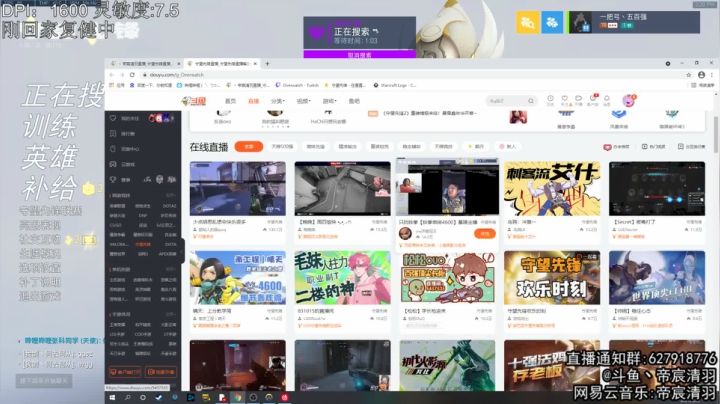Reload the Douyu page
This screenshot has width=720, height=404.
coord(132,75)
